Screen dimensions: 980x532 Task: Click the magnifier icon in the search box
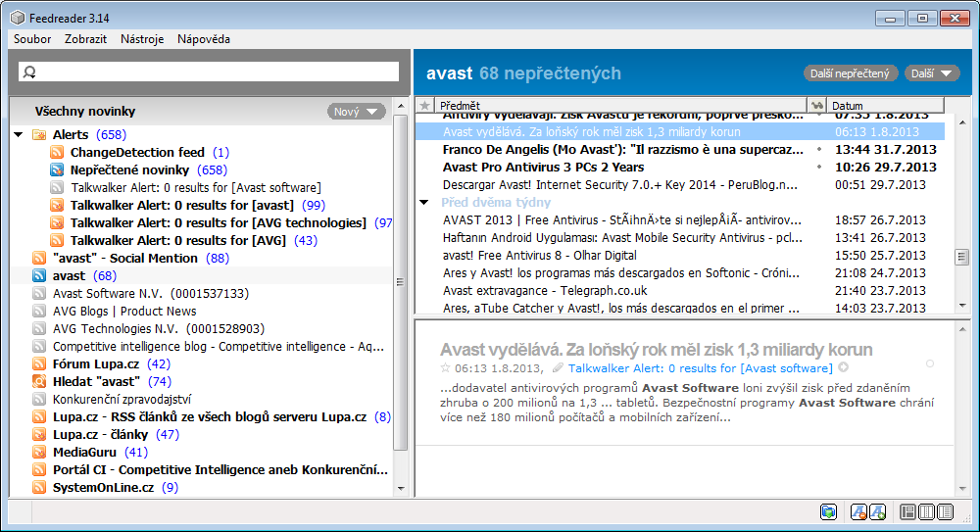pos(29,72)
